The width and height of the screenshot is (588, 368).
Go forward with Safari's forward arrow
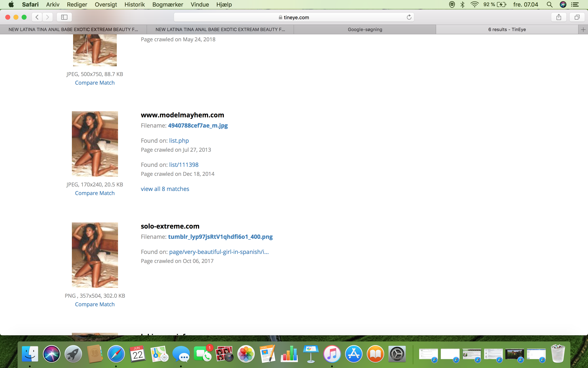click(48, 17)
